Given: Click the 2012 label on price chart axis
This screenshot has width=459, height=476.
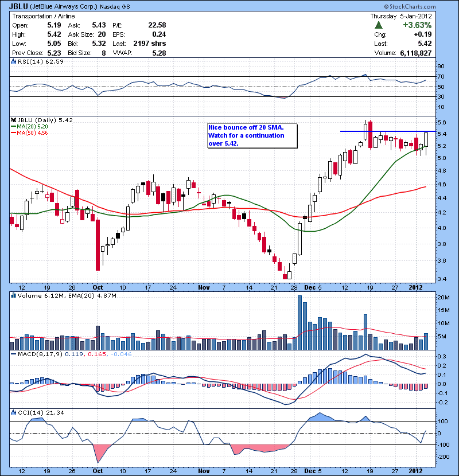Looking at the screenshot, I should (x=415, y=287).
